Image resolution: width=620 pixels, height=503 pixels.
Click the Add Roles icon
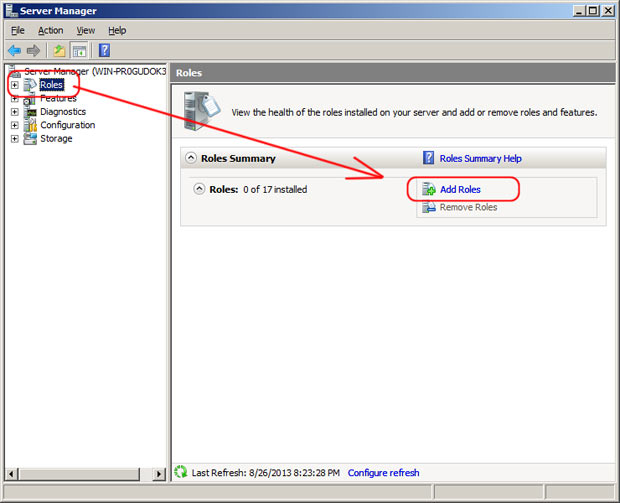coord(428,189)
